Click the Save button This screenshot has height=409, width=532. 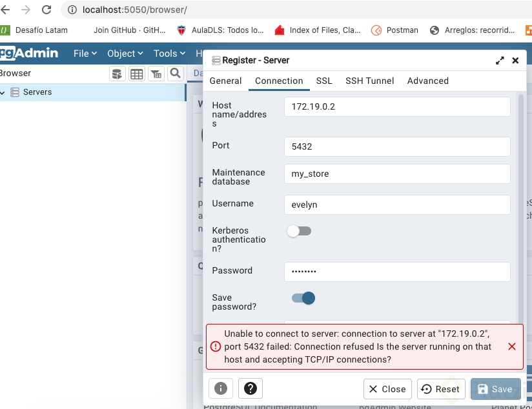pyautogui.click(x=495, y=389)
